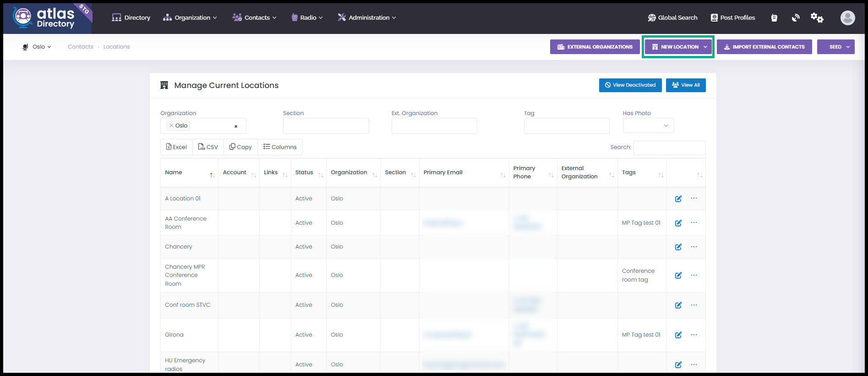Export table to Excel

point(176,147)
